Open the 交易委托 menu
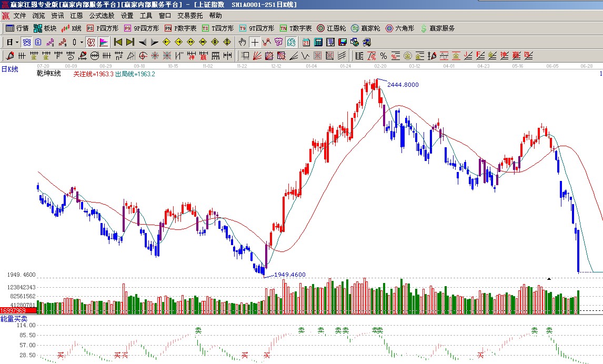Viewport: 603px width, 364px height. pyautogui.click(x=190, y=16)
